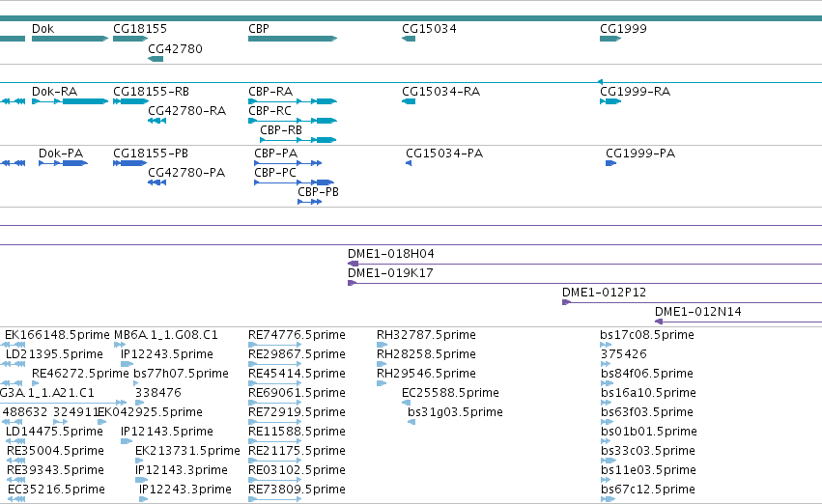Click the CBP-PB protein label
The width and height of the screenshot is (822, 504).
click(x=318, y=192)
